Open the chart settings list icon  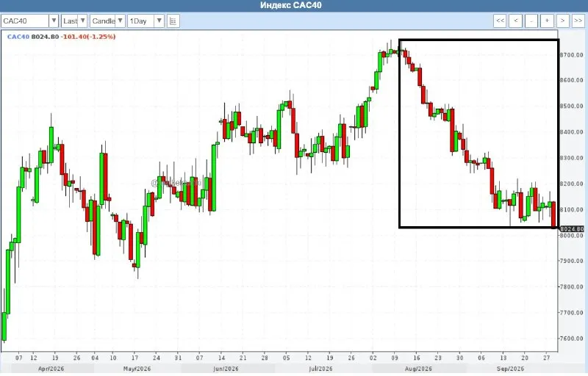[x=173, y=21]
